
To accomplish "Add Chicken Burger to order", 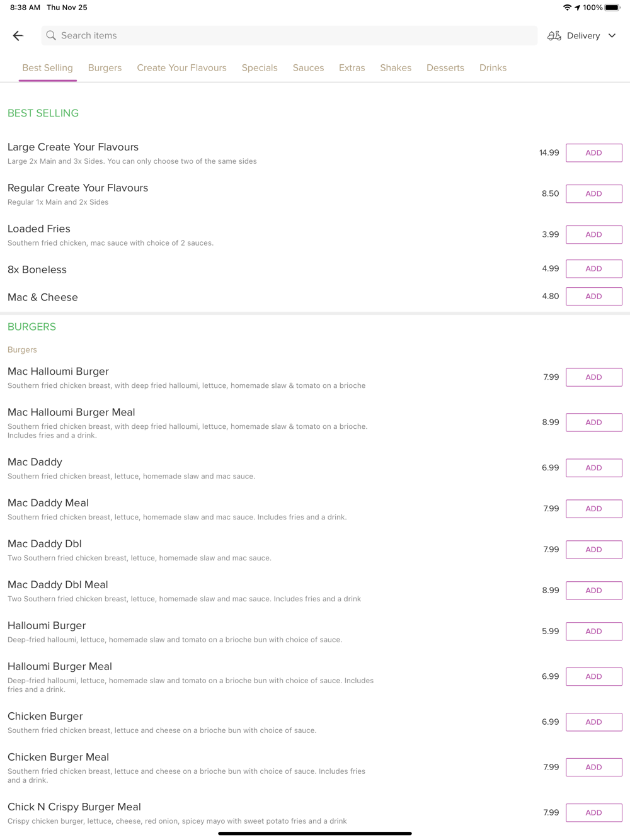I will click(x=593, y=722).
